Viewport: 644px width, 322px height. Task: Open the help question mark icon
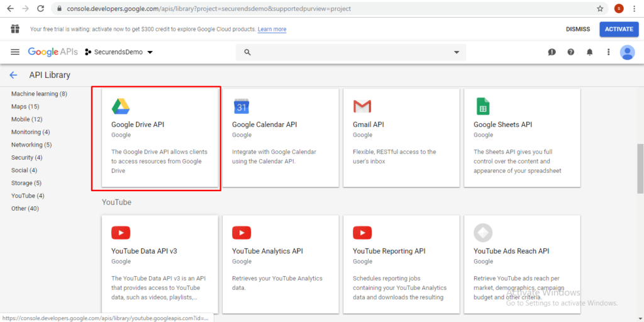coord(571,52)
